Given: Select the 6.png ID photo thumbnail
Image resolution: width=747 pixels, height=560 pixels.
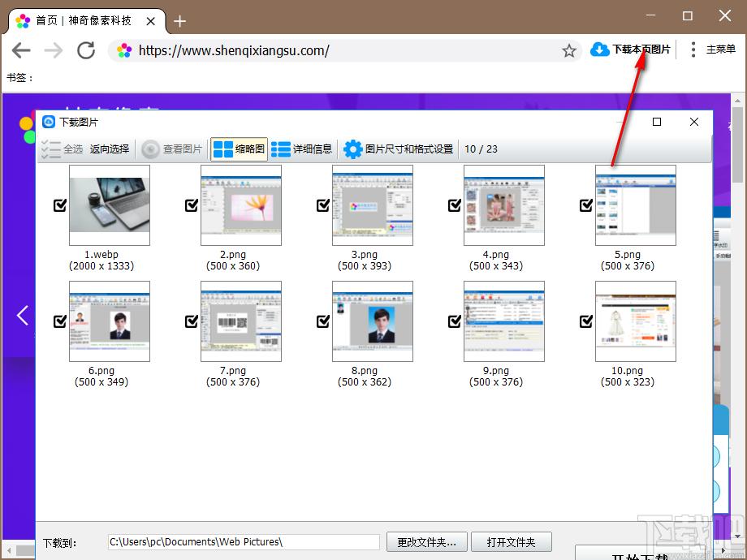Looking at the screenshot, I should 110,321.
